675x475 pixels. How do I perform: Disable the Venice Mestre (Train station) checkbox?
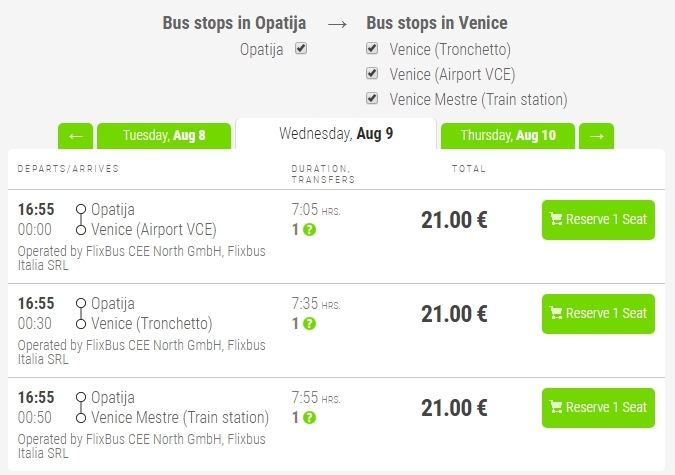[372, 98]
